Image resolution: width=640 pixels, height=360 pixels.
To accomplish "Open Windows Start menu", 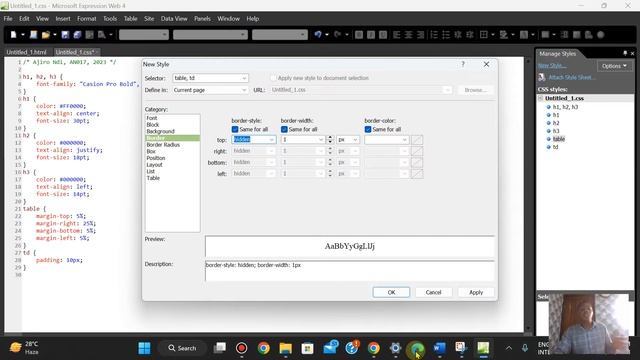I will tap(144, 348).
